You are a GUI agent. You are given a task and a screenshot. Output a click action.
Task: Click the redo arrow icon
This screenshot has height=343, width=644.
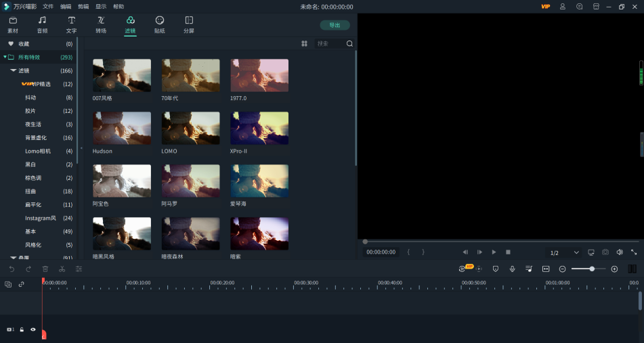pos(28,269)
